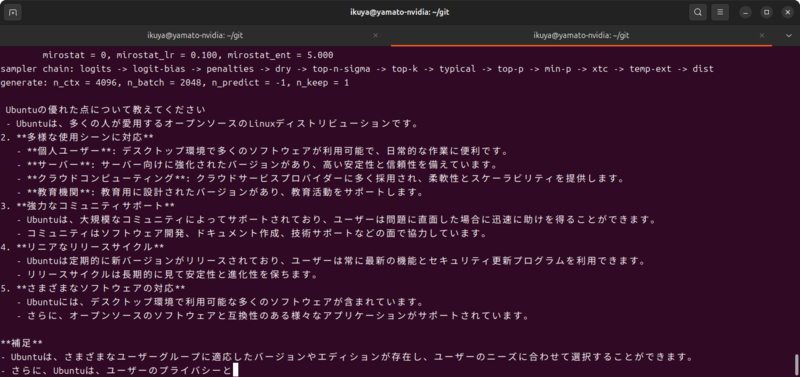800x377 pixels.
Task: Select the active second terminal tab
Action: [x=581, y=35]
